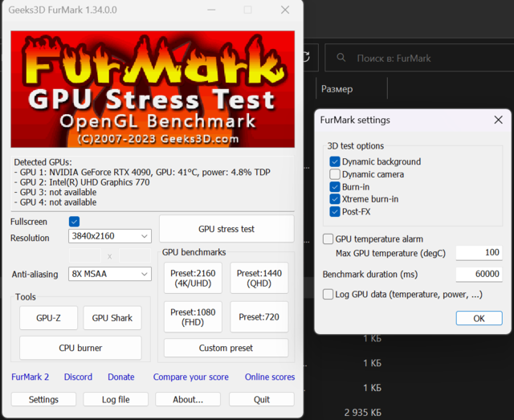
Task: Close the FurMark settings dialog
Action: (499, 120)
